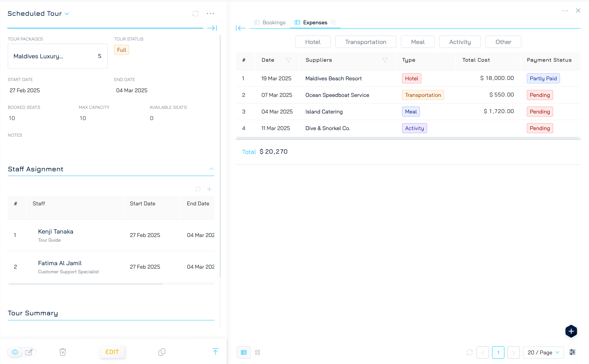
Task: Select the table list view toggle
Action: (244, 352)
